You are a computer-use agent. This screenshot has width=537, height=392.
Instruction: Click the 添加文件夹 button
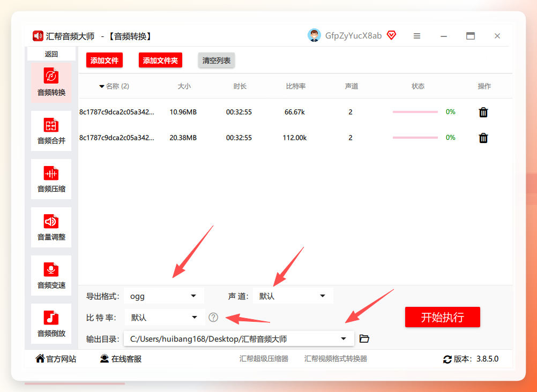[x=160, y=61]
